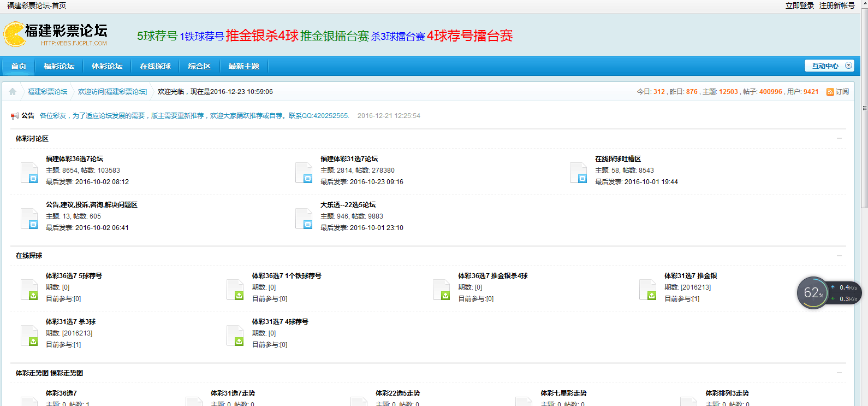868x406 pixels.
Task: Click icon beside 体彩31选7 4球荐号
Action: click(x=235, y=336)
